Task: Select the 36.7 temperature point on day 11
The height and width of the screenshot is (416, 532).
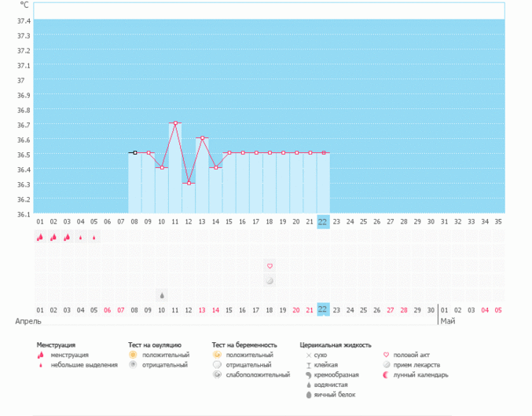Action: tap(175, 123)
